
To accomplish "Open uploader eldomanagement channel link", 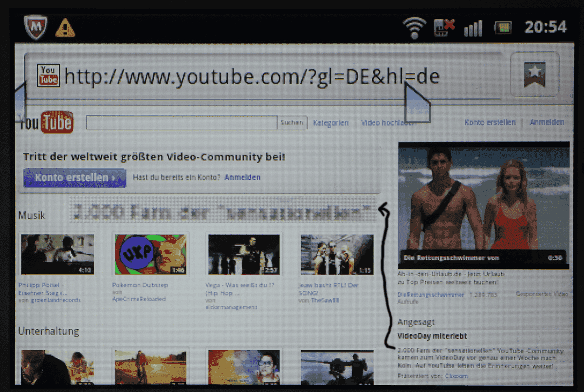I will (231, 307).
